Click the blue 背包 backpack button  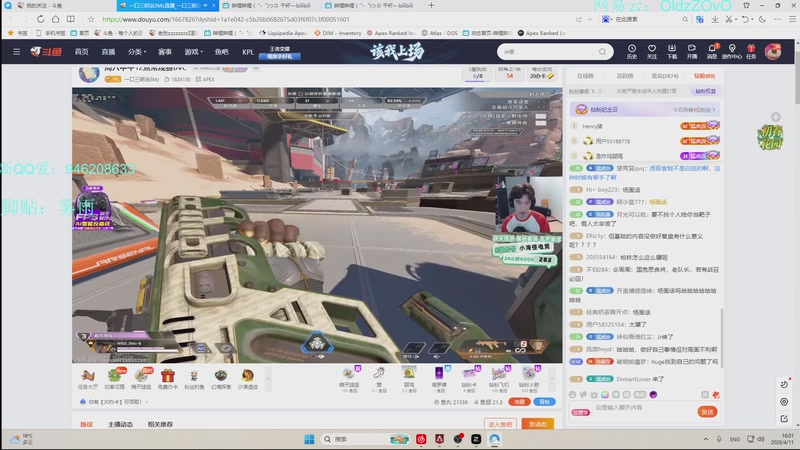tap(544, 402)
